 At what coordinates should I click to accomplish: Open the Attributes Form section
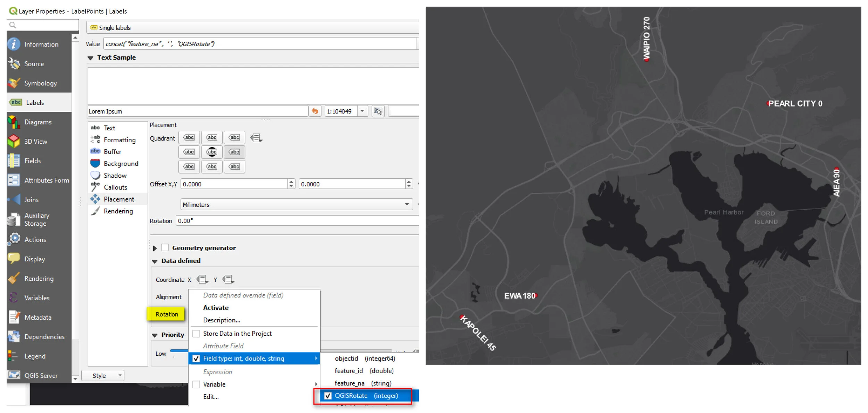tap(46, 180)
